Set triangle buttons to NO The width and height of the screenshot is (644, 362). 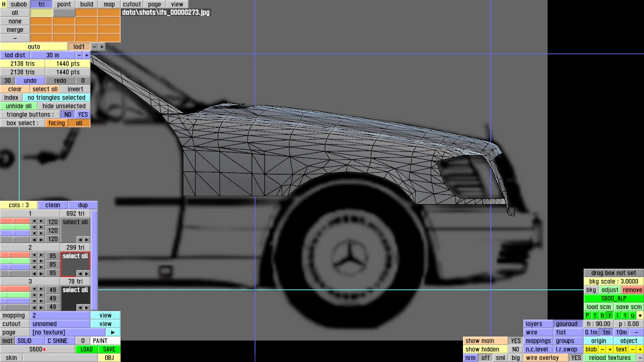pyautogui.click(x=68, y=115)
